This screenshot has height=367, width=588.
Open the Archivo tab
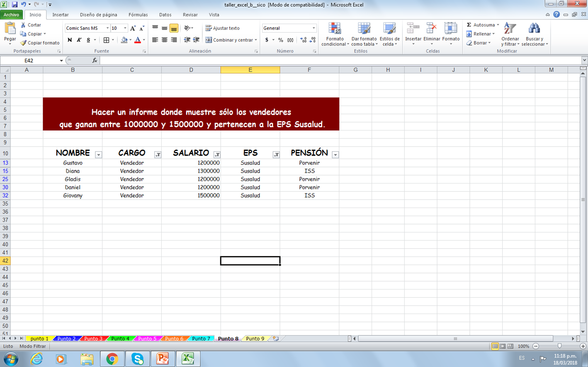pos(12,14)
